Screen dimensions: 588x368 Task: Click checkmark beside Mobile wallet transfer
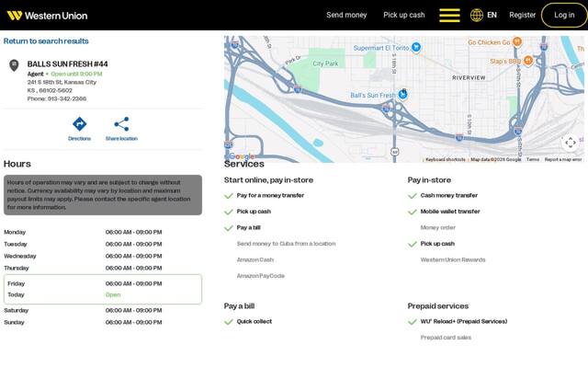(x=413, y=212)
